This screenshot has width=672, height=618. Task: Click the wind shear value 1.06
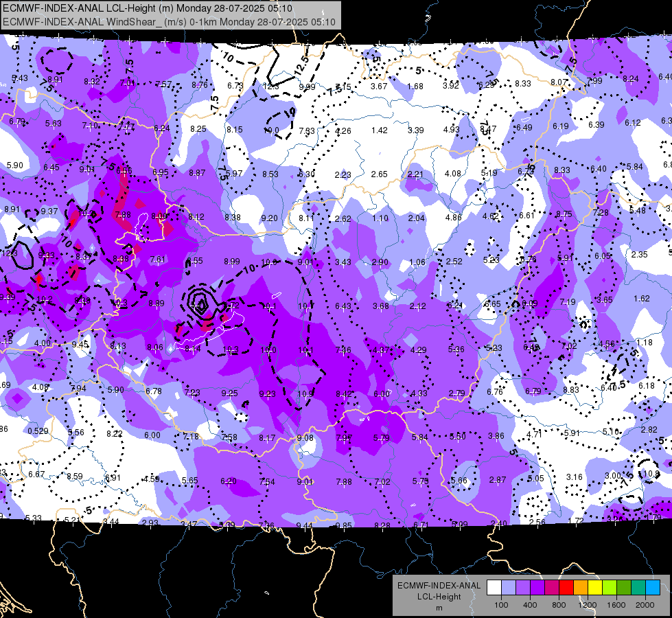click(417, 262)
